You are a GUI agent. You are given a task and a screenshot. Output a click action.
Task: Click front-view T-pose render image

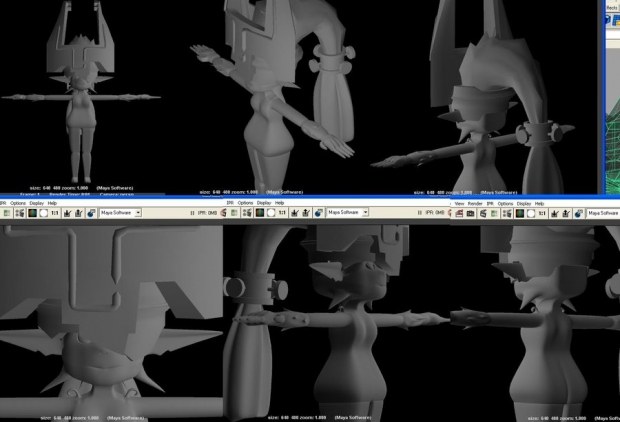tap(82, 95)
